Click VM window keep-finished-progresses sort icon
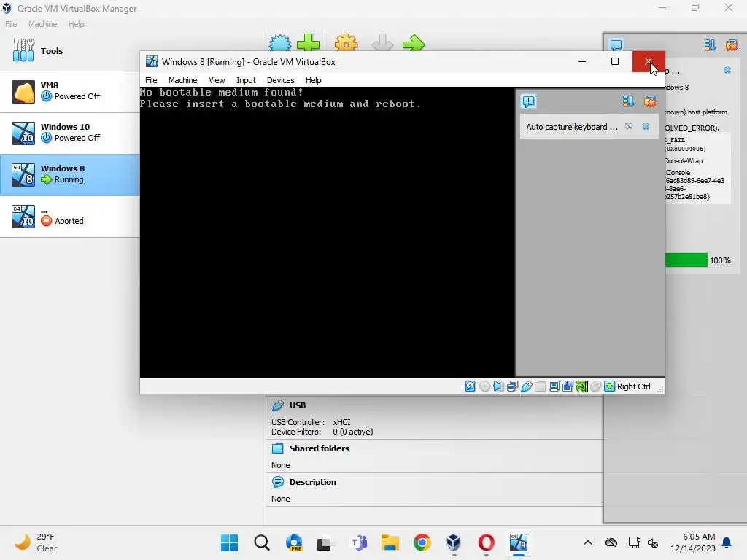 (x=628, y=101)
